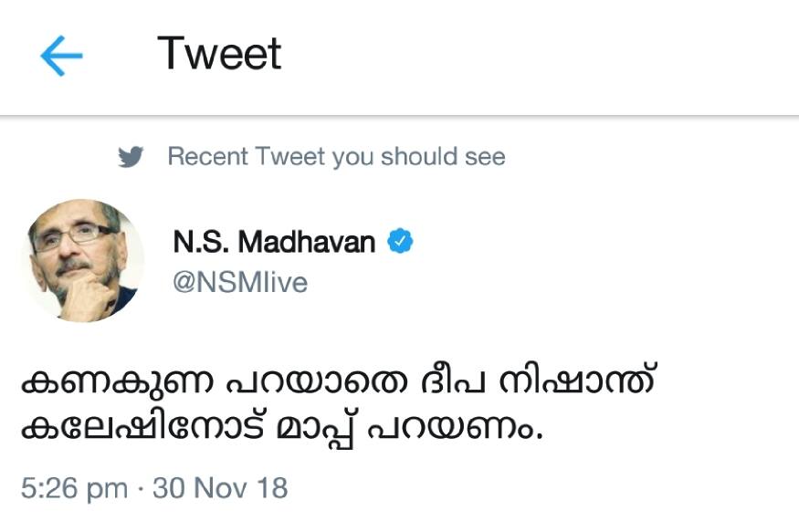Open the N.S. Madhavan display name
Image resolution: width=799 pixels, height=532 pixels.
[274, 243]
